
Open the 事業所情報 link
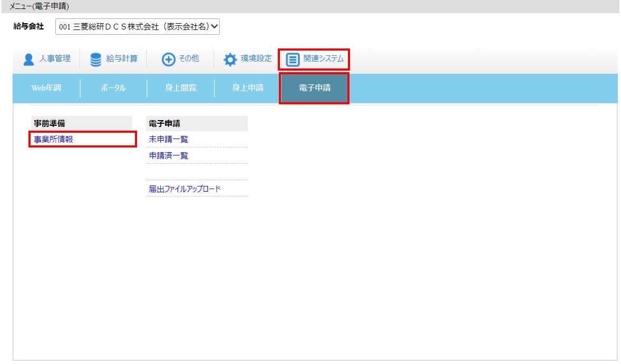point(53,139)
